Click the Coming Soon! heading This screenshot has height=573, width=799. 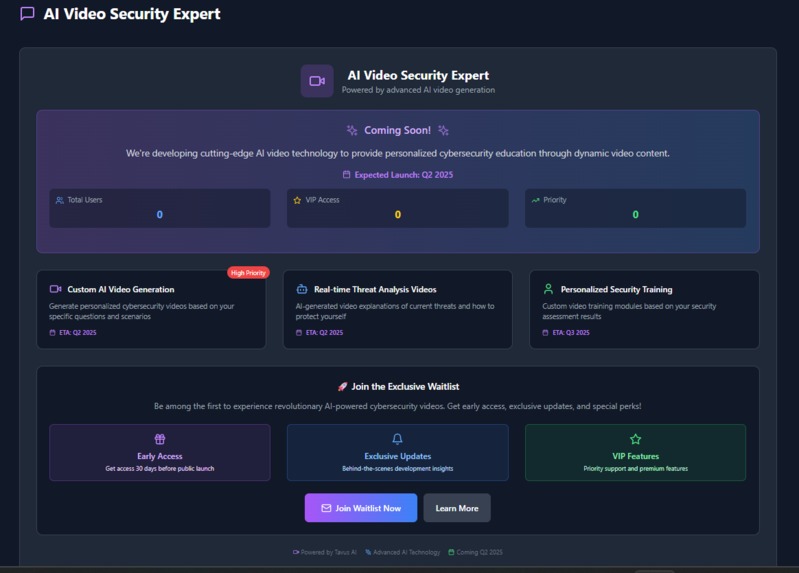[397, 131]
